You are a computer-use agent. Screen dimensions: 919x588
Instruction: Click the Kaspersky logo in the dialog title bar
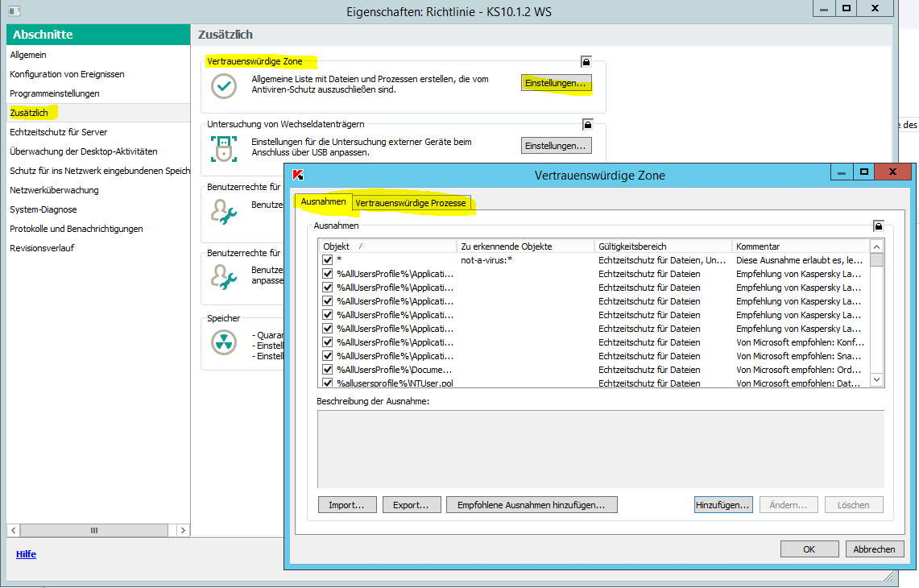pos(298,175)
